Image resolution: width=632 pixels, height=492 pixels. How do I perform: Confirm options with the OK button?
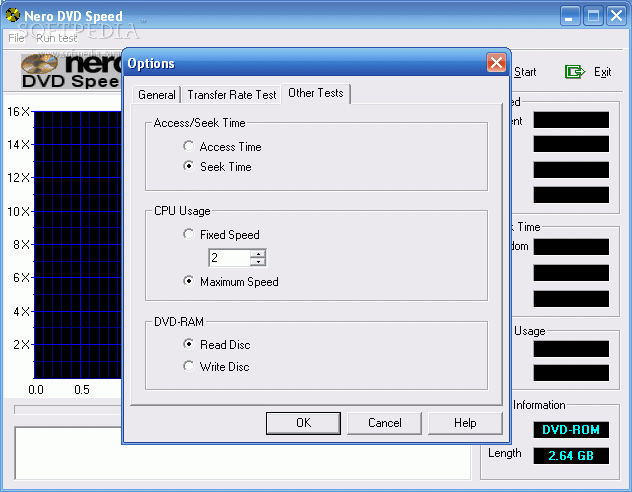click(x=303, y=423)
